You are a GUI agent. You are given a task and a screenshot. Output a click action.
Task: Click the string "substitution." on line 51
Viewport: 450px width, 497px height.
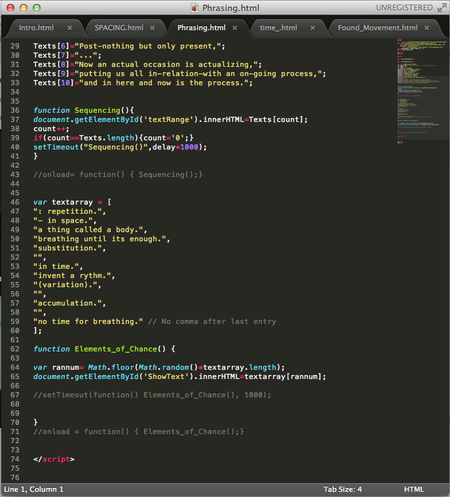click(x=67, y=248)
